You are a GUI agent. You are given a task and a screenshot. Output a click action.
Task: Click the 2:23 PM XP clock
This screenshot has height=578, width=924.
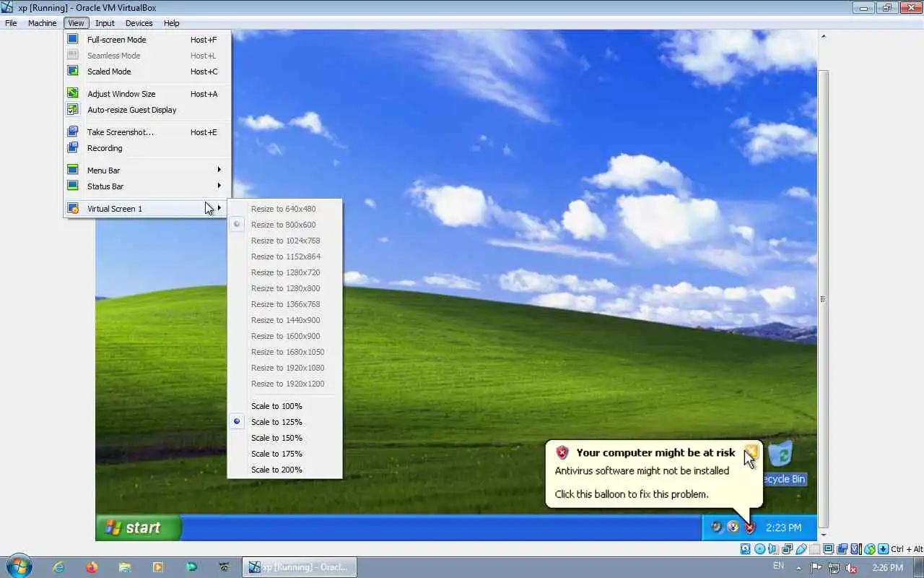click(783, 527)
